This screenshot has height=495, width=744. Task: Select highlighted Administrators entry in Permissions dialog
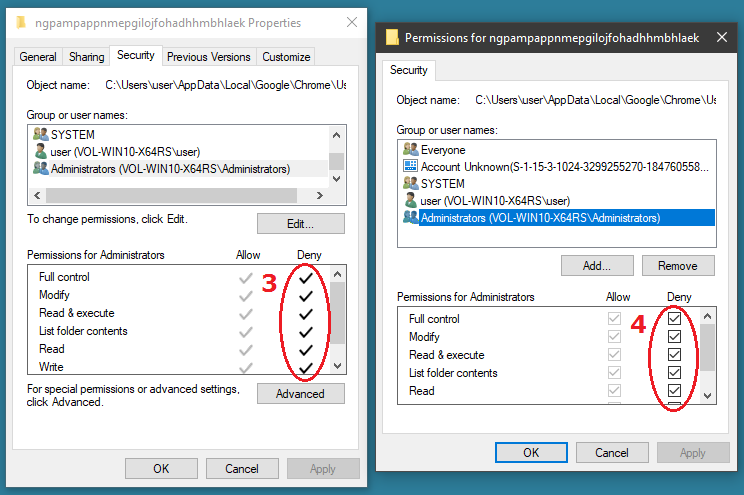(x=567, y=217)
